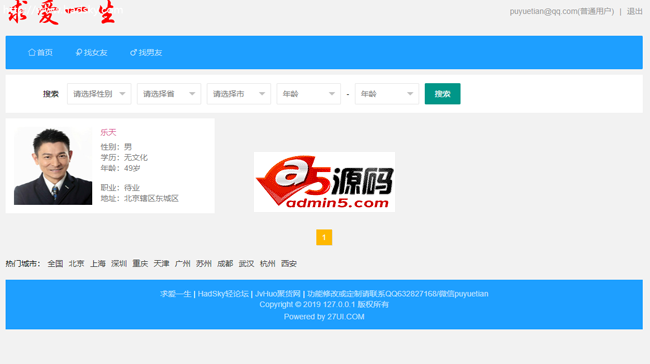This screenshot has height=364, width=650.
Task: Select hot city 成都
Action: [x=225, y=264]
